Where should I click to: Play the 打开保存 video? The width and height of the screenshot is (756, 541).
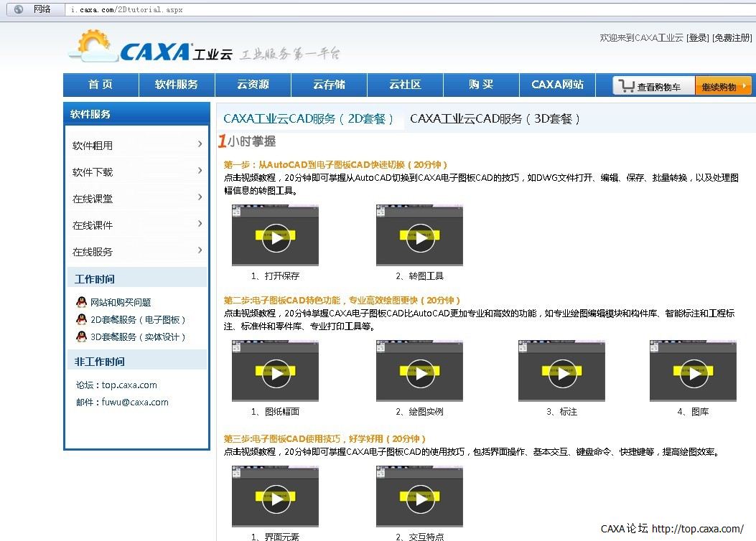click(275, 235)
